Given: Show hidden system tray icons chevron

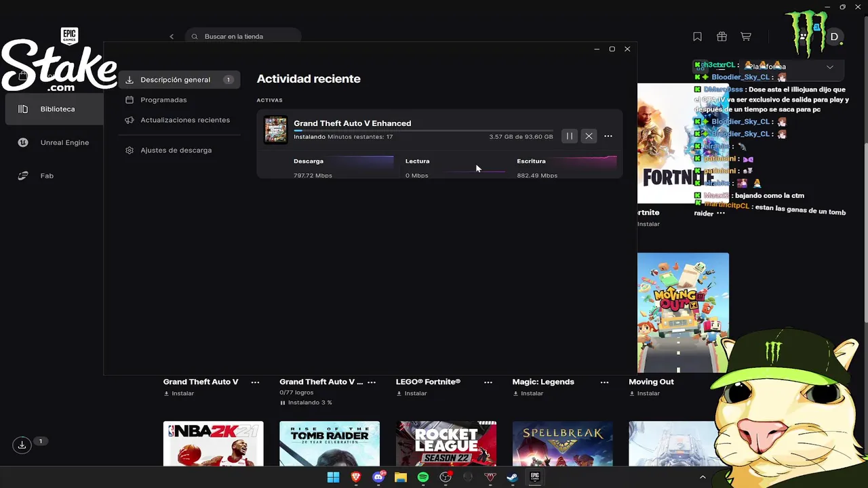Looking at the screenshot, I should point(703,477).
